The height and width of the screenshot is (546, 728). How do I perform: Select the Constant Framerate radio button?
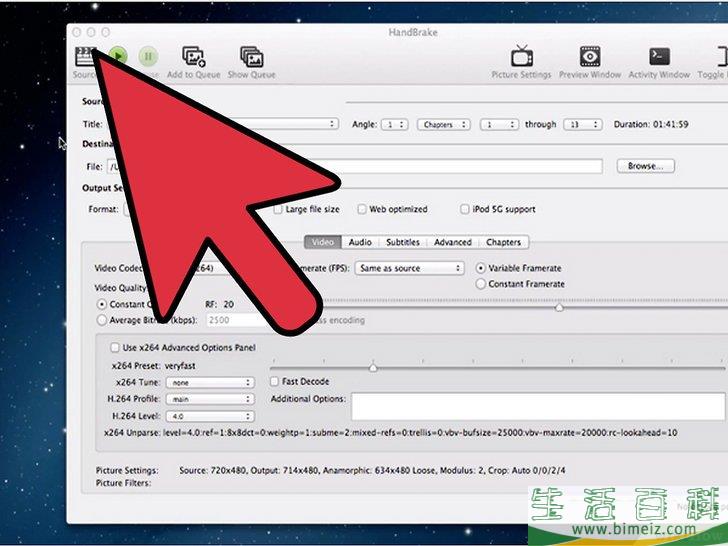(481, 284)
